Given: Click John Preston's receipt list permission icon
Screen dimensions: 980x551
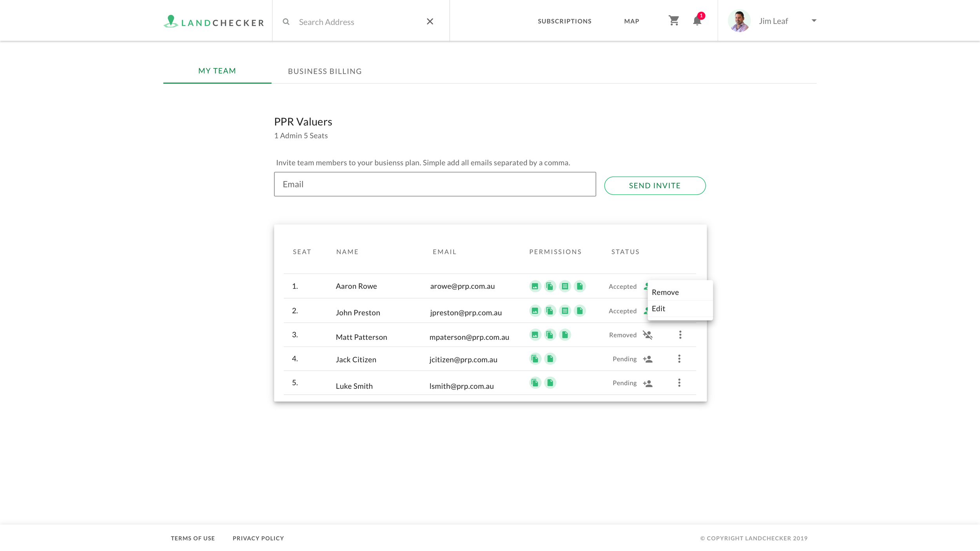Looking at the screenshot, I should (564, 311).
